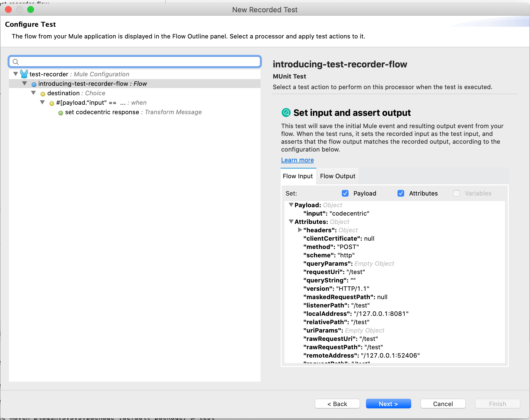Viewport: 530px width, 420px height.
Task: Click the magnifier icon in the search field
Action: 16,62
